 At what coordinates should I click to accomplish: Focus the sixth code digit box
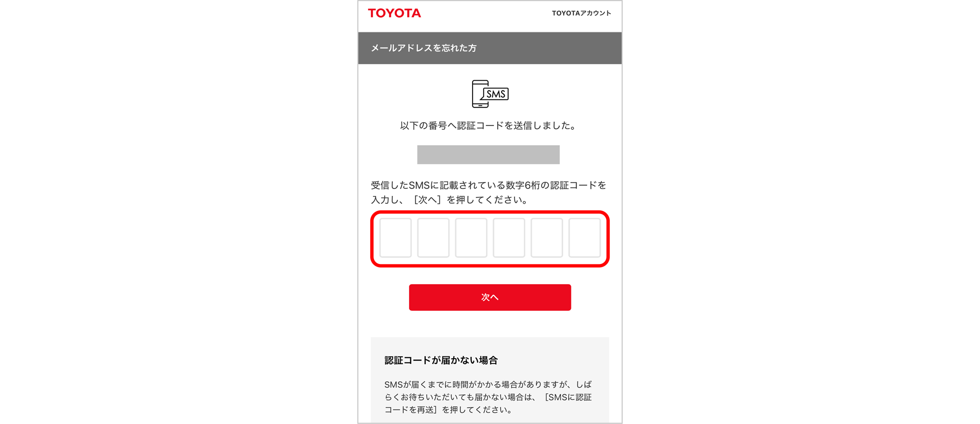(x=584, y=238)
